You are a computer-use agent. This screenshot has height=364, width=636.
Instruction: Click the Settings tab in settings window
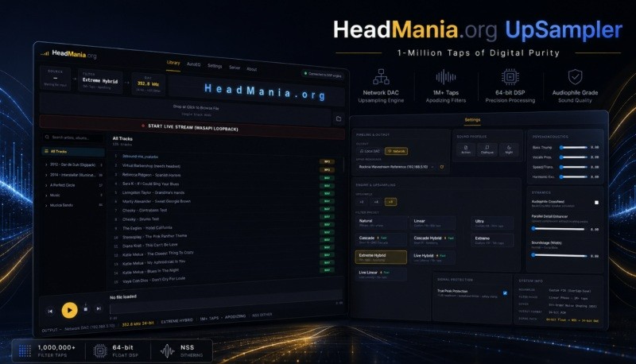[x=472, y=119]
